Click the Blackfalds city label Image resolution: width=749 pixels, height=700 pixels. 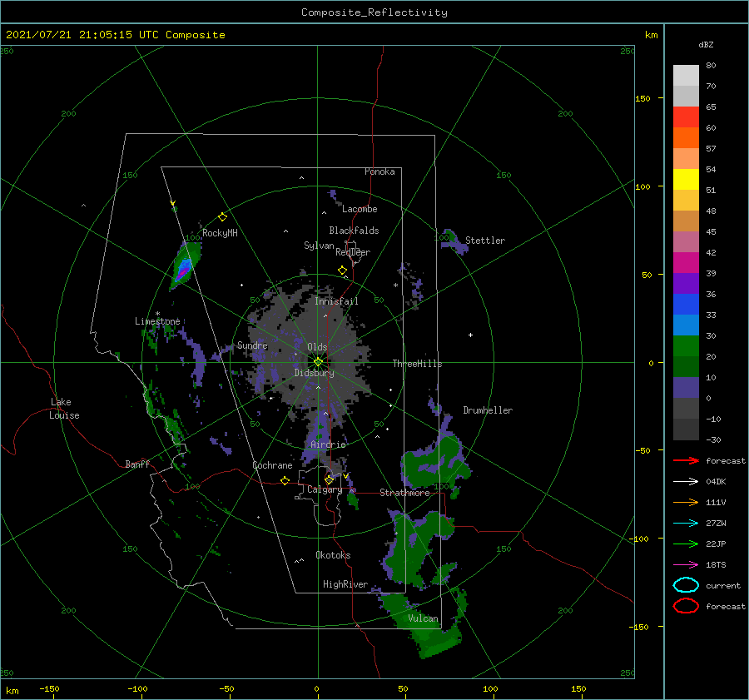(354, 231)
